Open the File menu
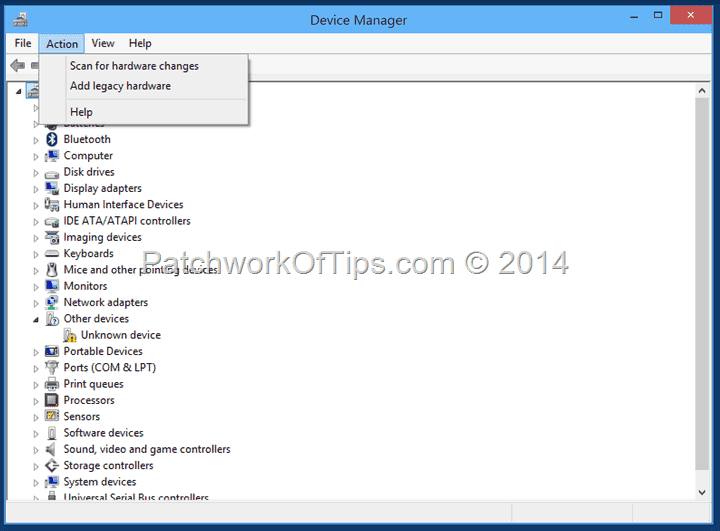This screenshot has width=720, height=531. 23,43
